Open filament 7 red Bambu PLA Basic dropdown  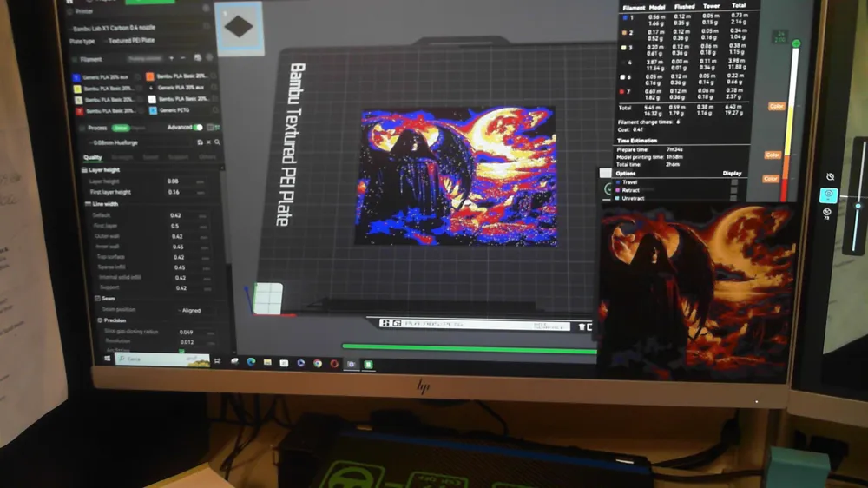click(x=111, y=111)
